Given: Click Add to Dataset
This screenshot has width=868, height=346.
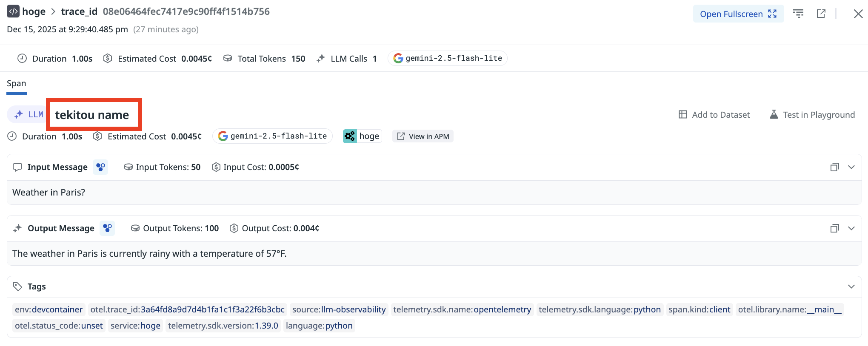Looking at the screenshot, I should coord(714,115).
